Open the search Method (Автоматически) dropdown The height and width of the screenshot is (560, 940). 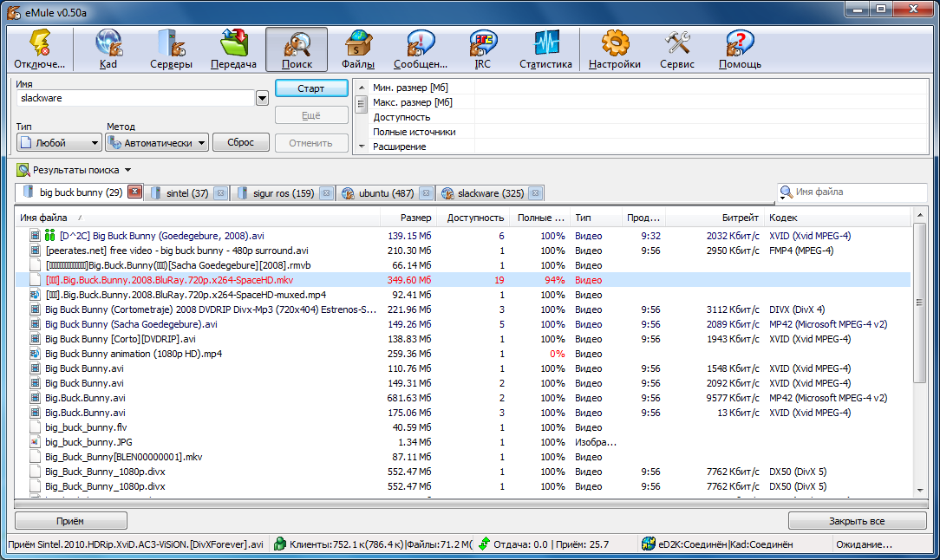pyautogui.click(x=157, y=143)
